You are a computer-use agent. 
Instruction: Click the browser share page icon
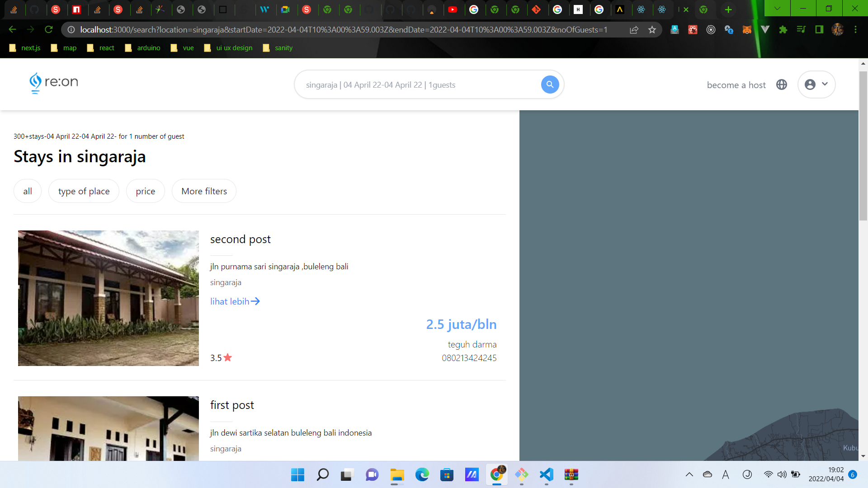point(634,30)
